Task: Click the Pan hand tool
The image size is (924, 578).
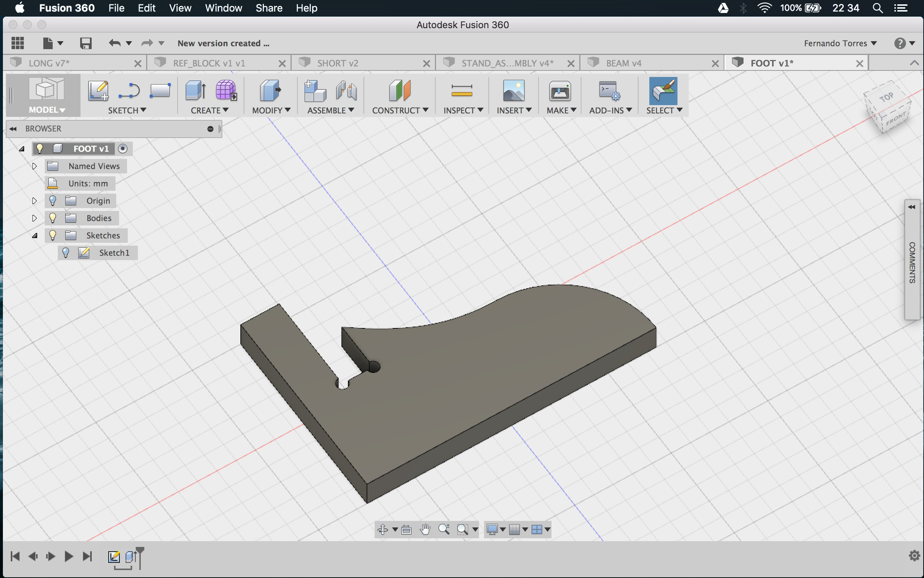Action: pos(425,530)
